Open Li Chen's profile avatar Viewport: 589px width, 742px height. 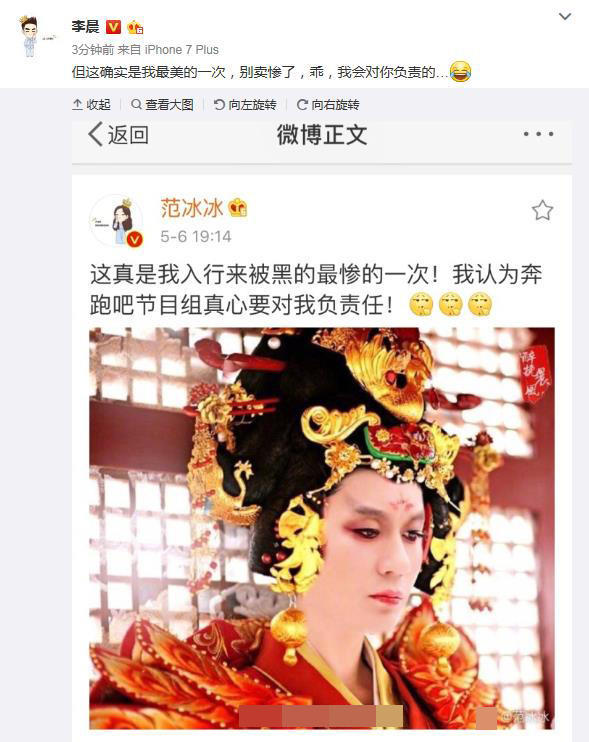click(31, 36)
